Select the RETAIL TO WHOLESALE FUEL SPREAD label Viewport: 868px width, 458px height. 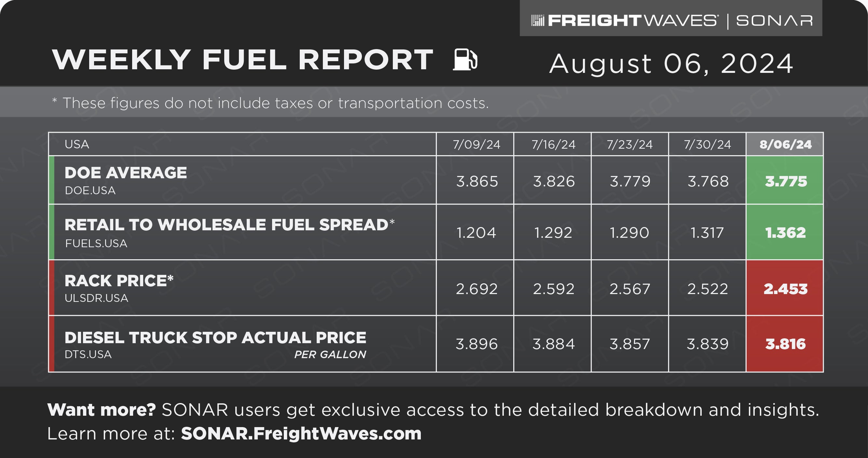pyautogui.click(x=229, y=225)
